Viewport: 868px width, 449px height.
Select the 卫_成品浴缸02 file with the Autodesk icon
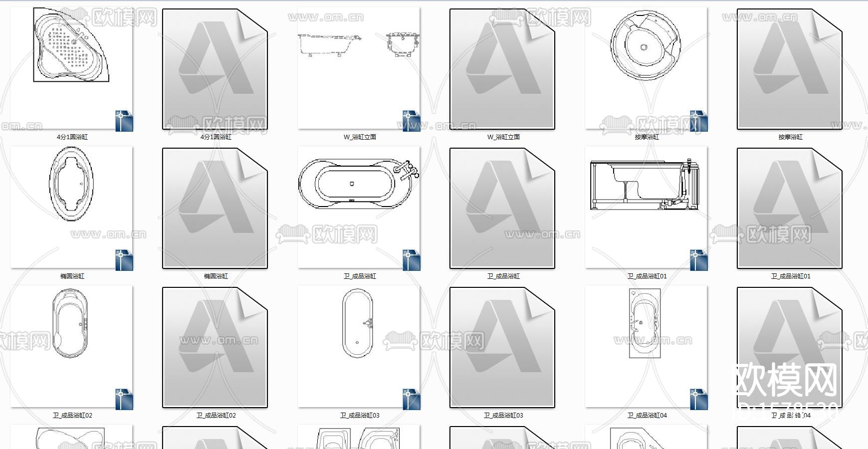215,348
